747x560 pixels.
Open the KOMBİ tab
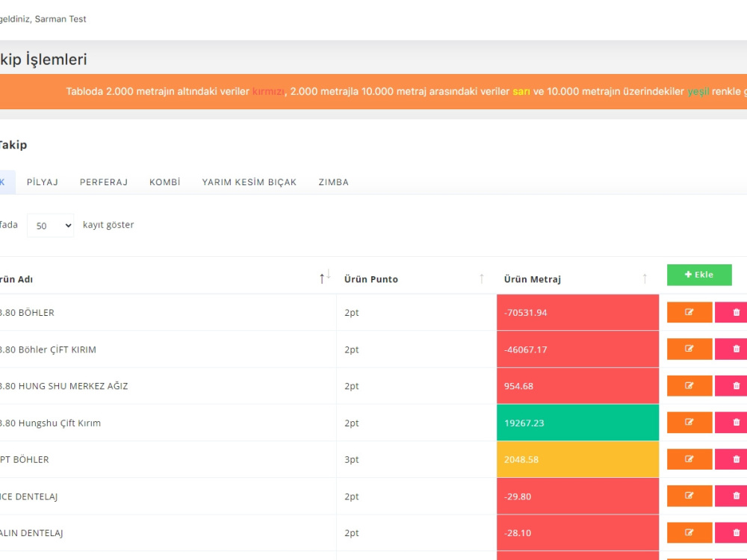(165, 182)
